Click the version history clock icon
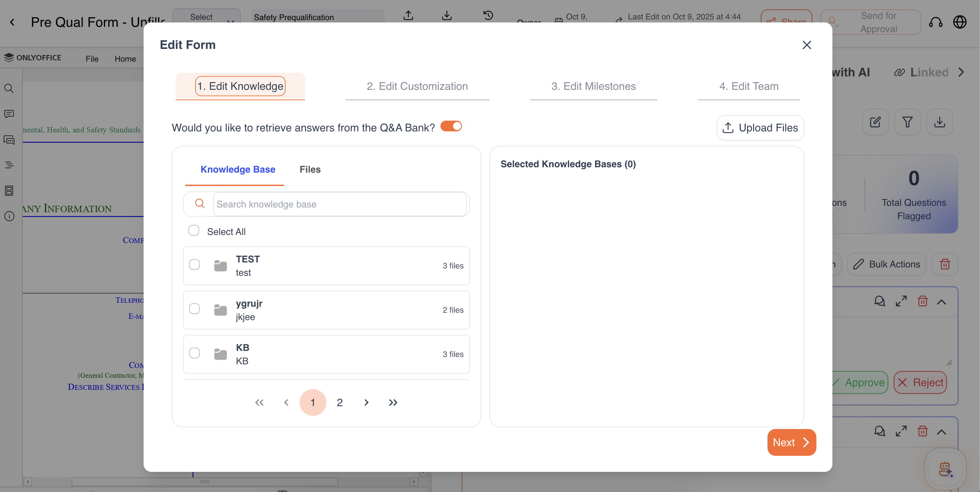Image resolution: width=980 pixels, height=492 pixels. tap(488, 16)
